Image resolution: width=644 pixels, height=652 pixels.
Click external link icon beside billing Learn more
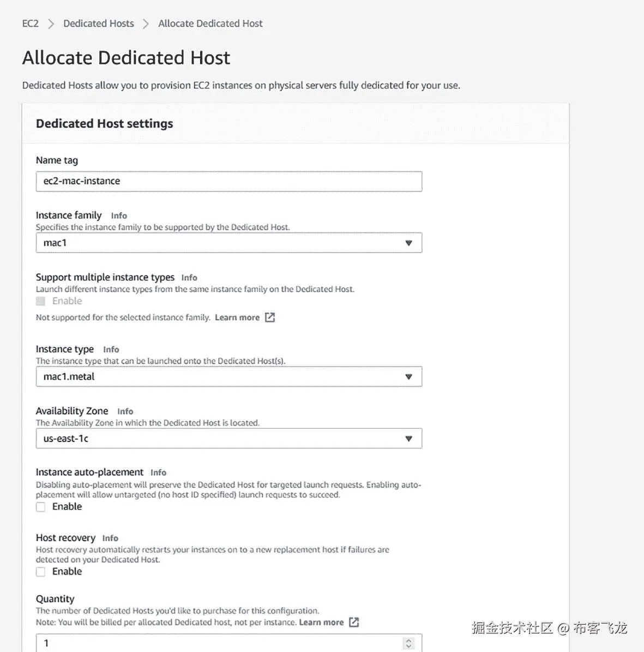[x=354, y=623]
